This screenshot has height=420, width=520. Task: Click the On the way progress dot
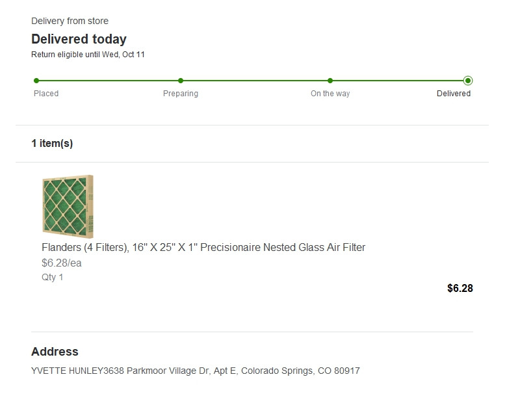[x=330, y=81]
